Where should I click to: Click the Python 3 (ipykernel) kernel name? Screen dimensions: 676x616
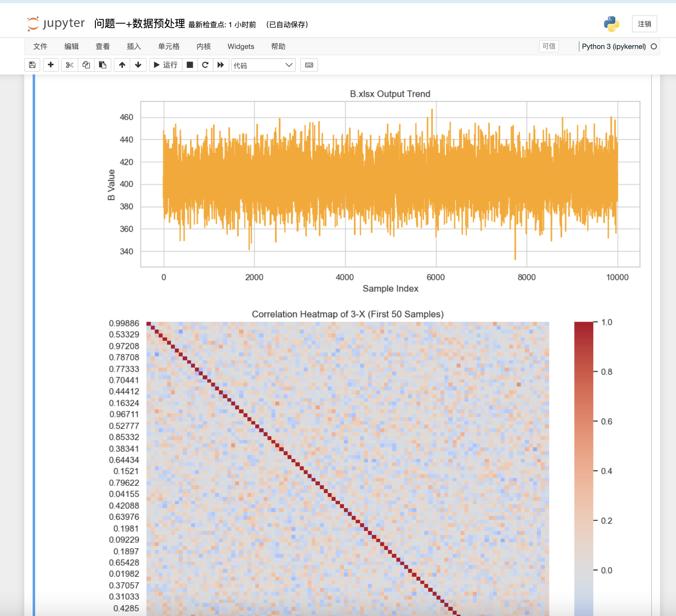(x=614, y=46)
